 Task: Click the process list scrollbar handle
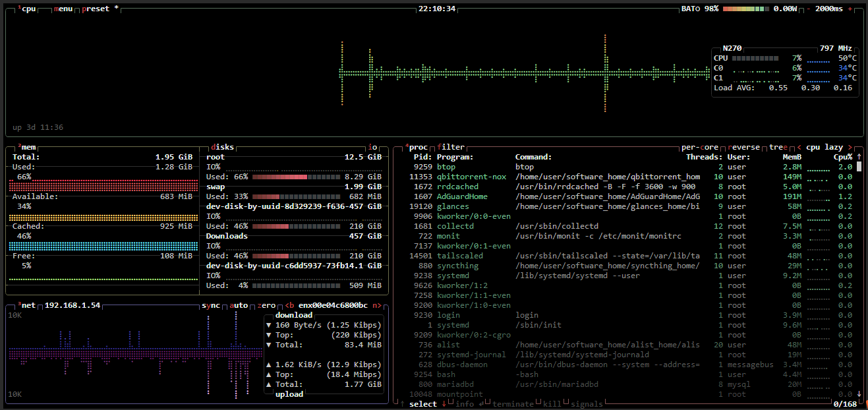pos(859,167)
